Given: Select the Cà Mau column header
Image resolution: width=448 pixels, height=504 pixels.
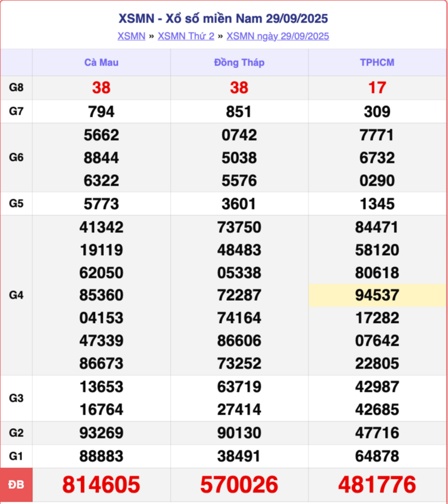Looking at the screenshot, I should click(101, 62).
